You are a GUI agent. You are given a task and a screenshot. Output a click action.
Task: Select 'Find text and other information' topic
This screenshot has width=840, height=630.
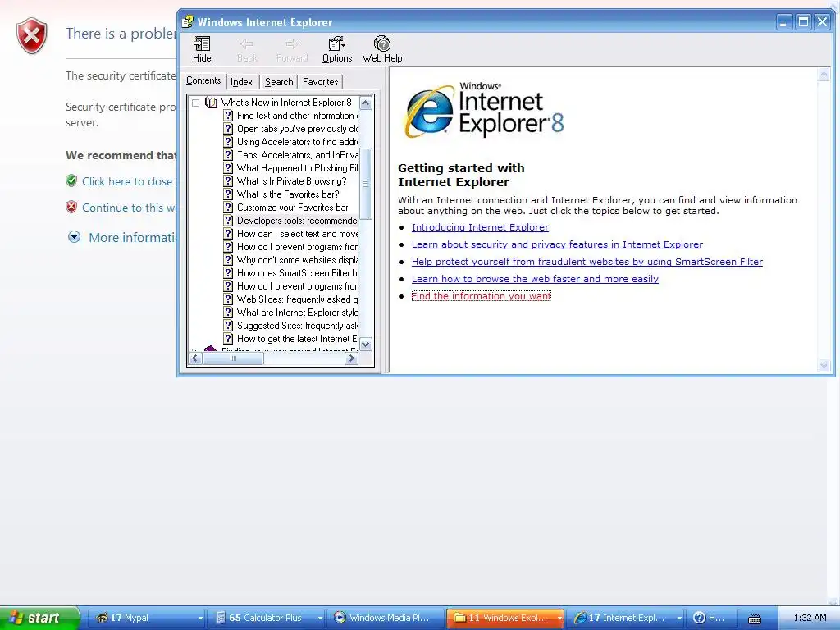[x=298, y=115]
